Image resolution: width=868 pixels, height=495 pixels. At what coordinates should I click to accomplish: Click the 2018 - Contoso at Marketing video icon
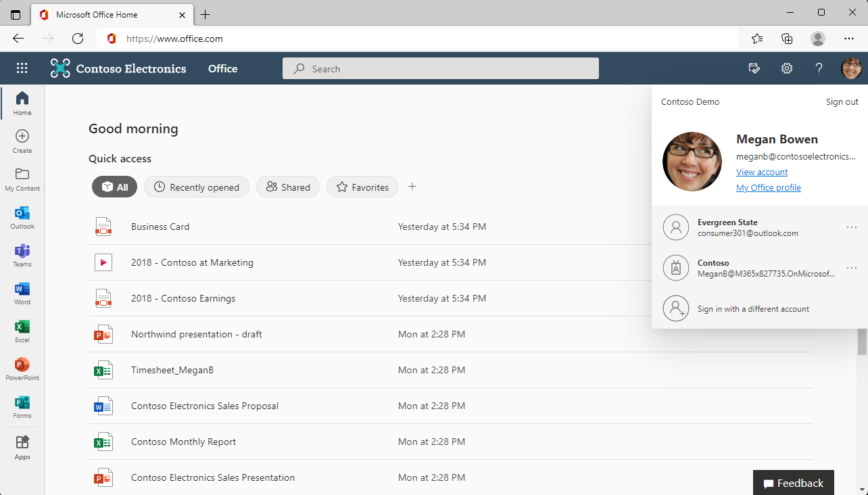point(103,262)
